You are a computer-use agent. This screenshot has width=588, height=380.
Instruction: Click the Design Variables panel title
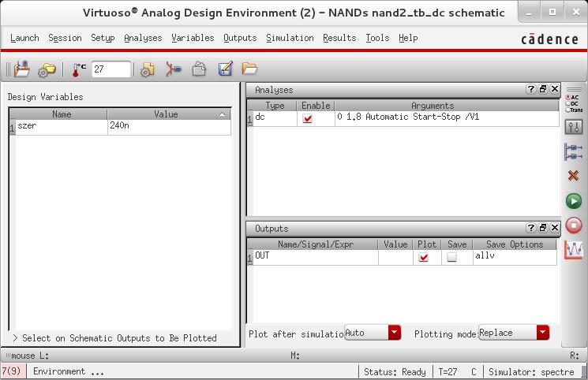click(x=45, y=97)
